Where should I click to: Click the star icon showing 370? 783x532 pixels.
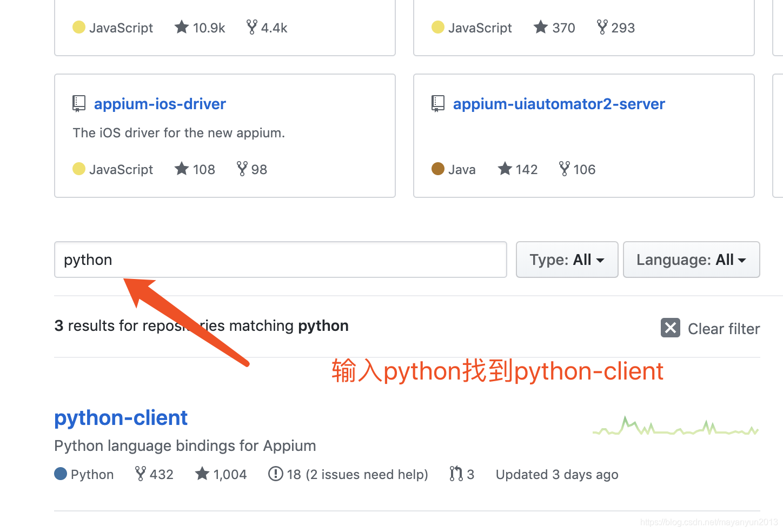click(541, 27)
